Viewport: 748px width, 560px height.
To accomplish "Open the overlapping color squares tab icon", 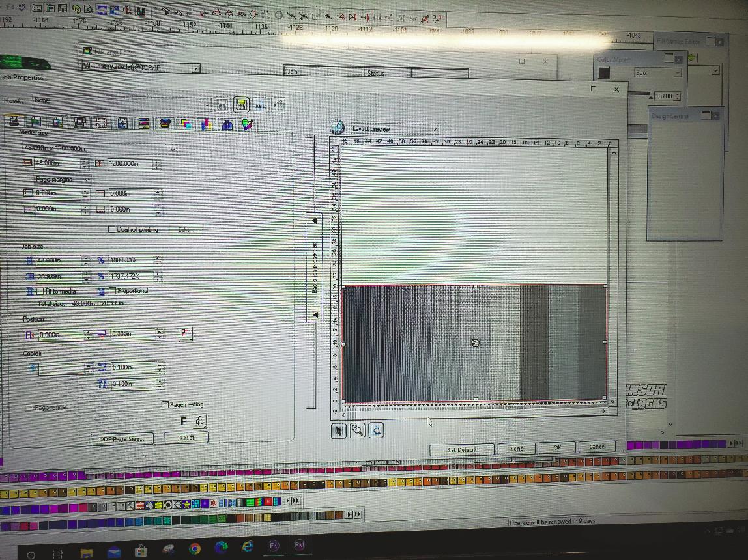I will [x=186, y=124].
